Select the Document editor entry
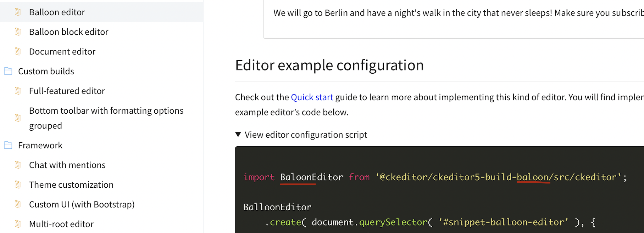The image size is (644, 233). 62,51
